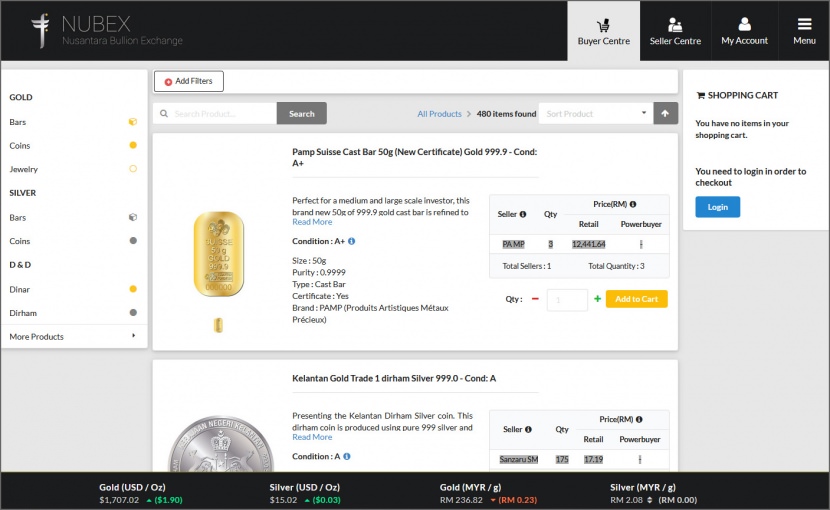Click the 480 items found label
The height and width of the screenshot is (510, 830).
[x=506, y=114]
